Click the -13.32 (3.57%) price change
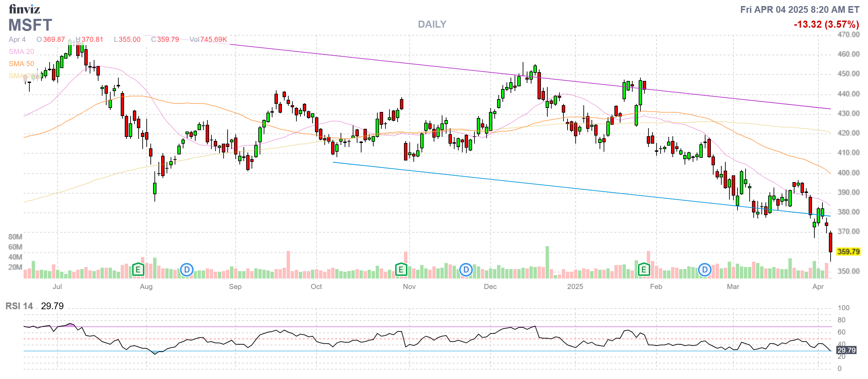The width and height of the screenshot is (868, 379). tap(827, 24)
